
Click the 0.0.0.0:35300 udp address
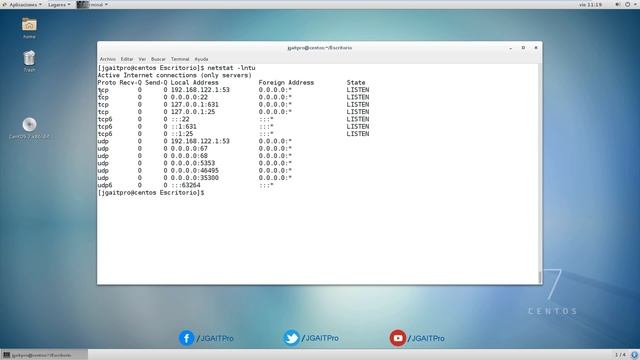195,178
